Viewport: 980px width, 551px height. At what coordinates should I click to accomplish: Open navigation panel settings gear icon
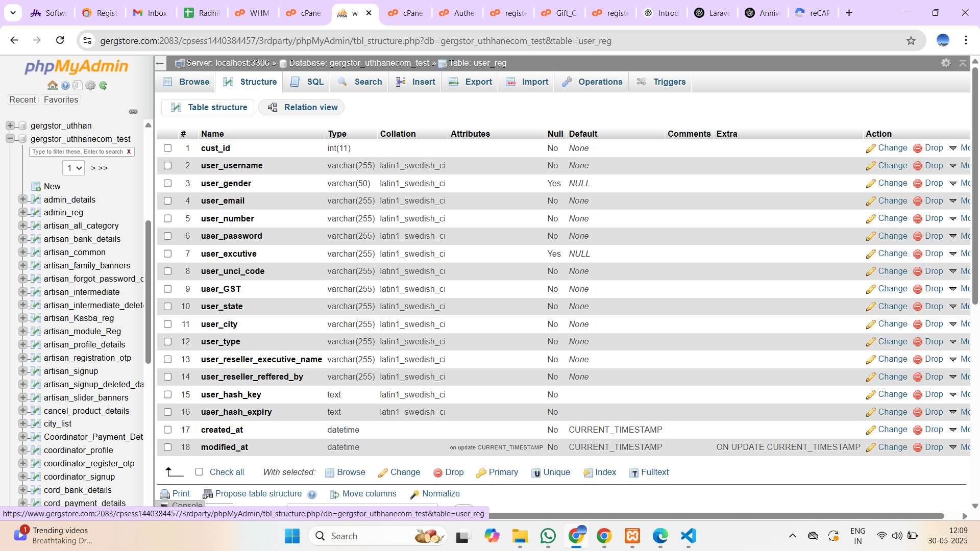(x=90, y=85)
